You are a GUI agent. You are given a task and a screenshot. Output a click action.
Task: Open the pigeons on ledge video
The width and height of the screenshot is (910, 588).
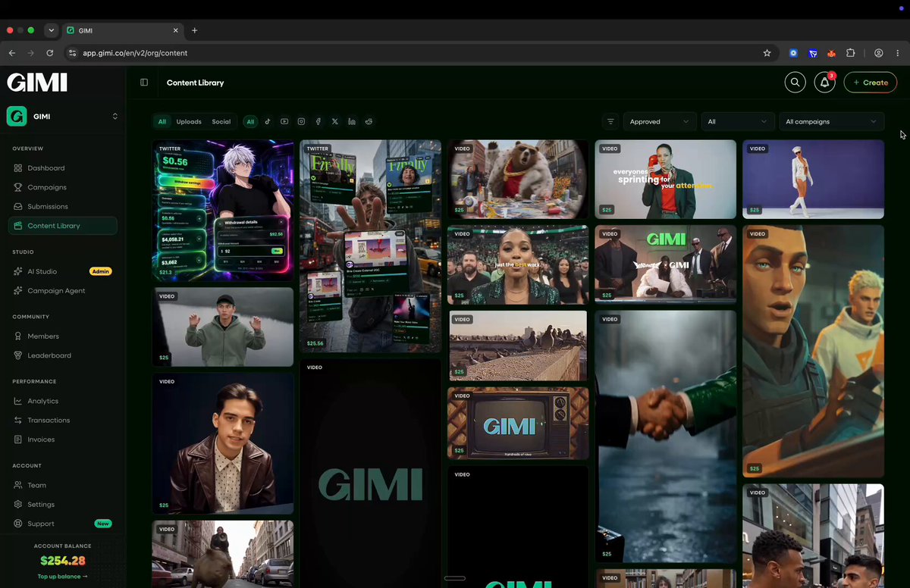point(518,346)
